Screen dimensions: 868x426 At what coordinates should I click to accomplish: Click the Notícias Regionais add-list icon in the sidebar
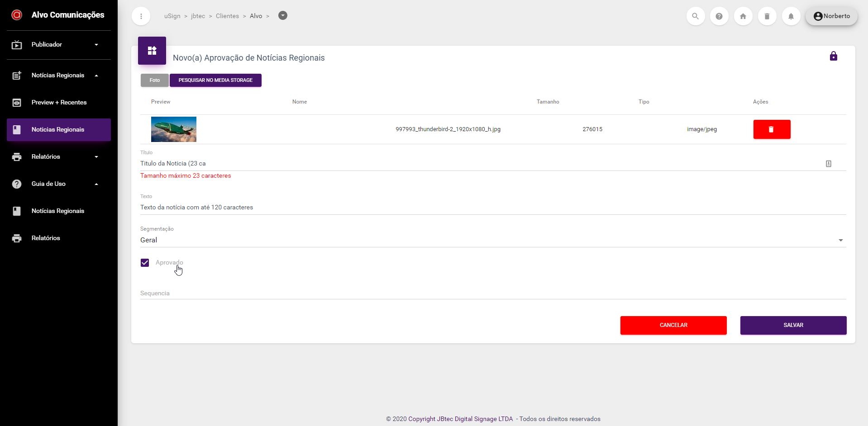pos(17,76)
